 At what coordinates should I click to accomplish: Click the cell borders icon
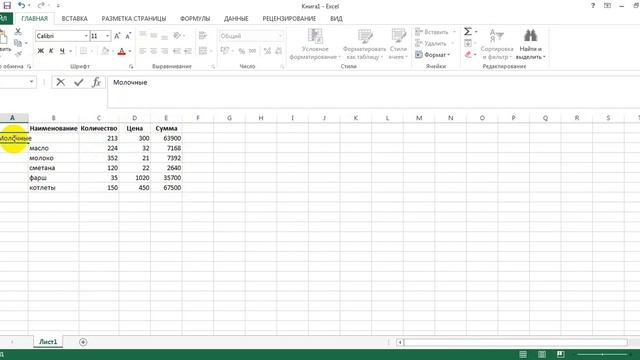tap(83, 51)
